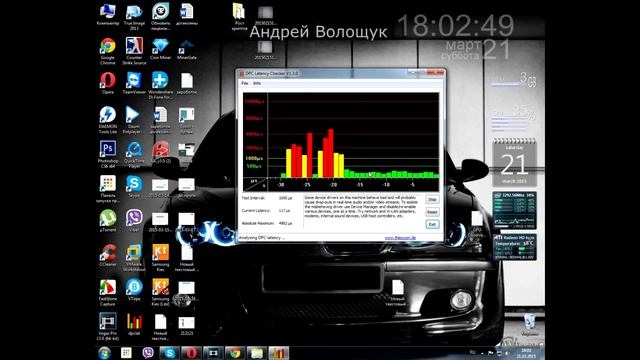Switch to Skype in the taskbar
The height and width of the screenshot is (360, 640).
(169, 353)
